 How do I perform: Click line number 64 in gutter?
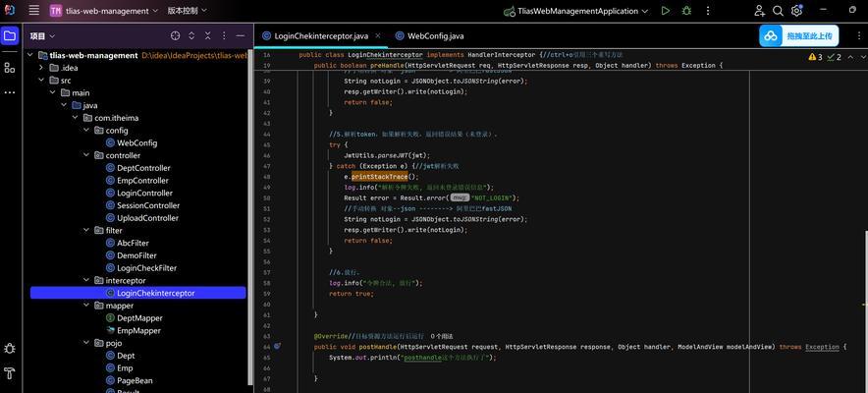(267, 347)
